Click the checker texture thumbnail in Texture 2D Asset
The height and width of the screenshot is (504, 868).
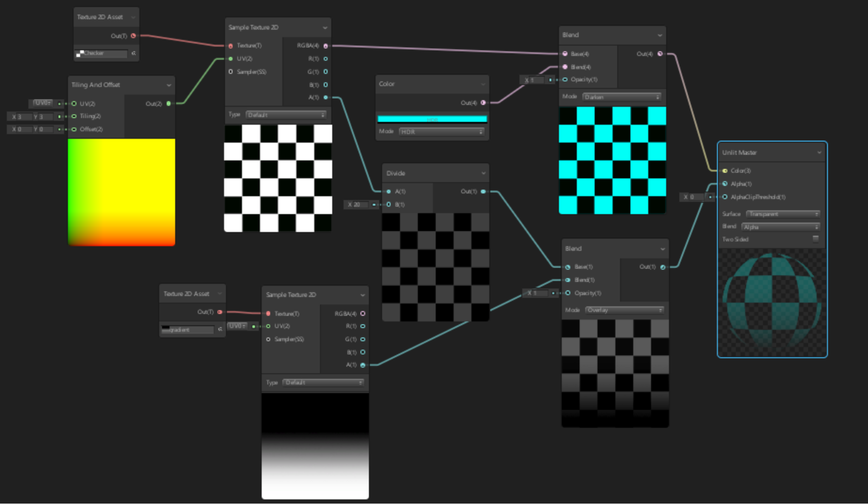pyautogui.click(x=80, y=53)
